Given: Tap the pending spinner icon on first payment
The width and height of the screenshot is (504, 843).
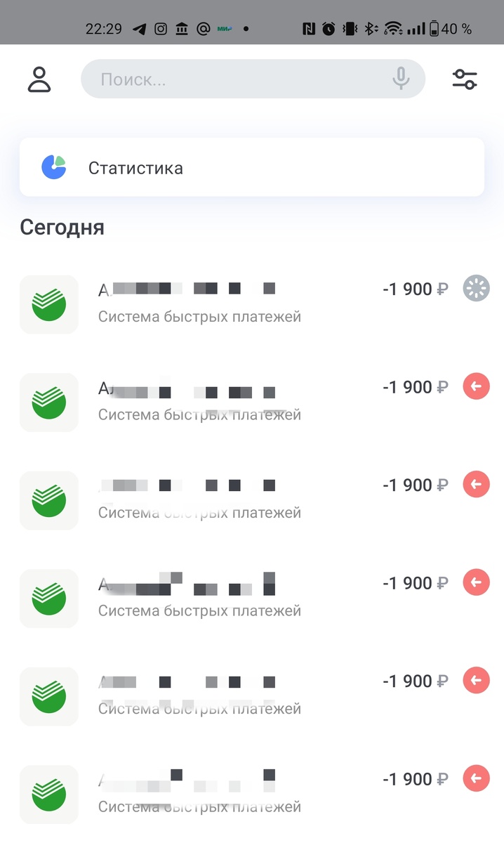Looking at the screenshot, I should click(x=477, y=288).
